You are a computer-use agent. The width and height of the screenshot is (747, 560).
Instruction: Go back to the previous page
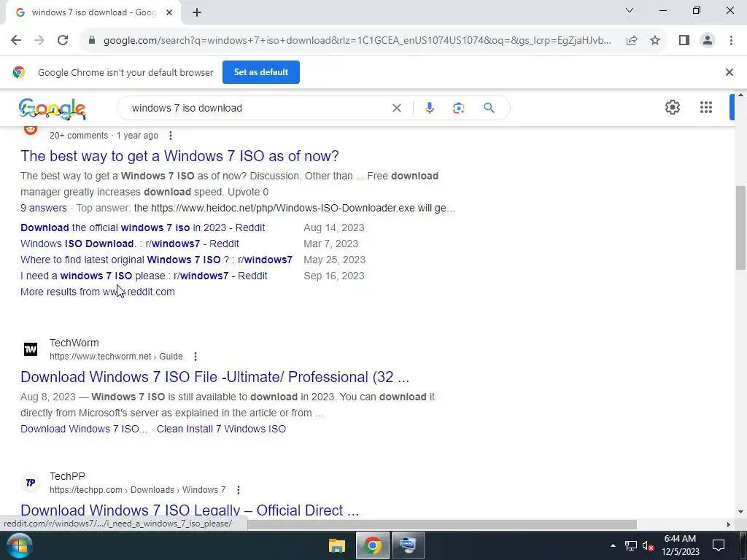(x=16, y=41)
